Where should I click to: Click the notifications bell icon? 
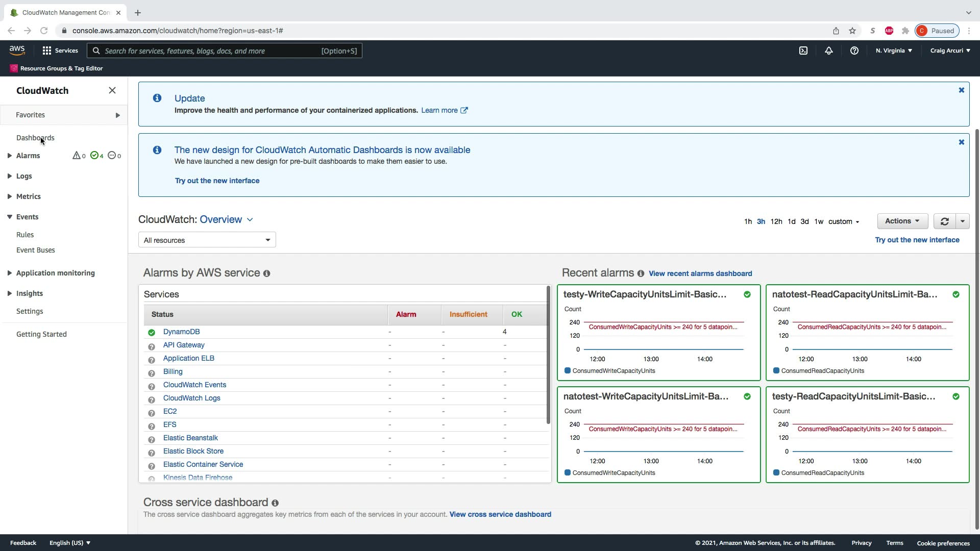(828, 51)
